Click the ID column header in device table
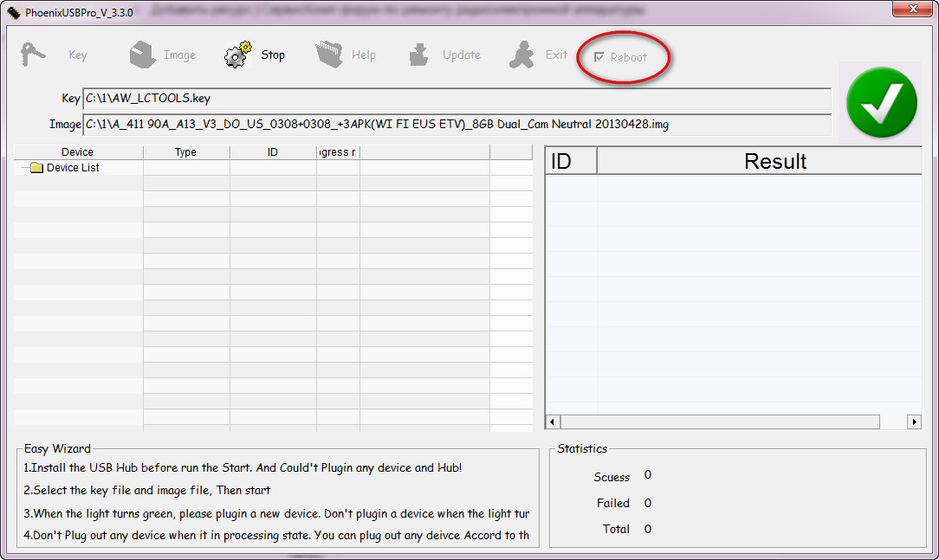The image size is (939, 560). [273, 152]
